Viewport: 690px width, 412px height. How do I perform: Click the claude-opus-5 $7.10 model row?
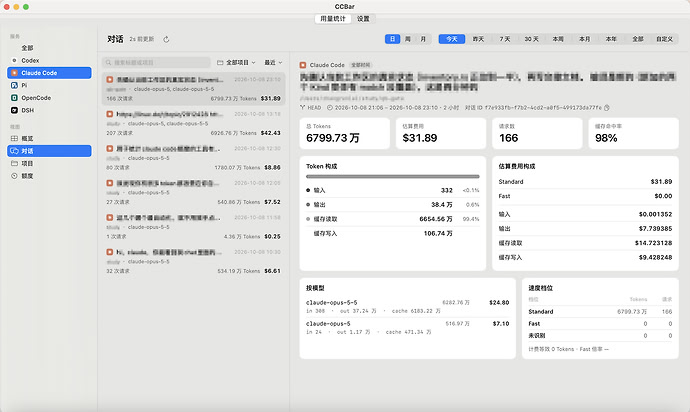pyautogui.click(x=407, y=327)
